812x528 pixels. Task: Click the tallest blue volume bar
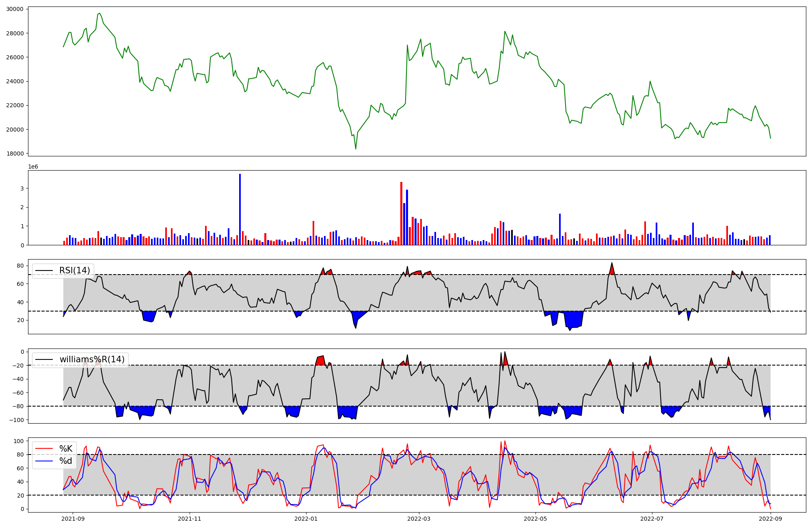(x=240, y=209)
